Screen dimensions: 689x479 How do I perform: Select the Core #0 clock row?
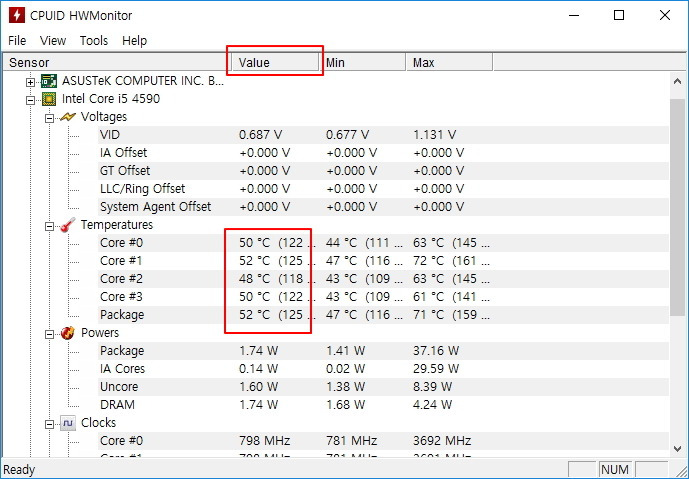[x=383, y=441]
